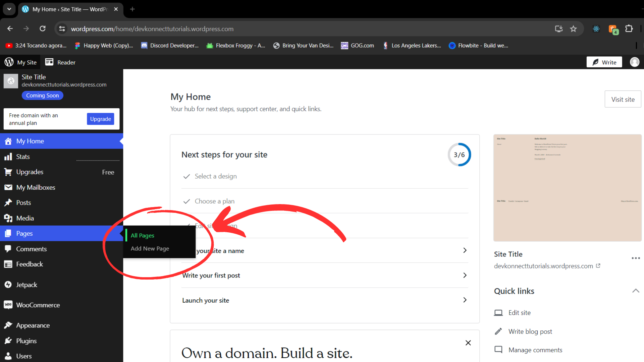Click the Posts pin icon
Viewport: 644px width, 362px height.
(x=8, y=202)
